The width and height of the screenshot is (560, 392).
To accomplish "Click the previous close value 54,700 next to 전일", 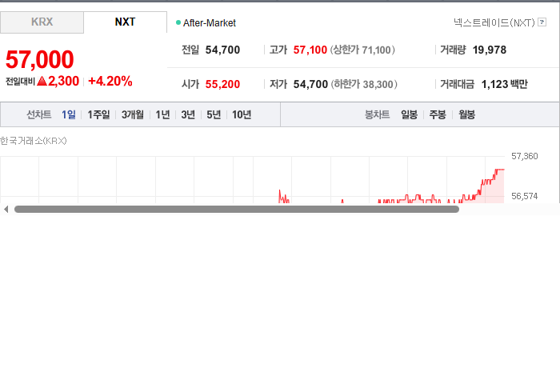I will 222,50.
